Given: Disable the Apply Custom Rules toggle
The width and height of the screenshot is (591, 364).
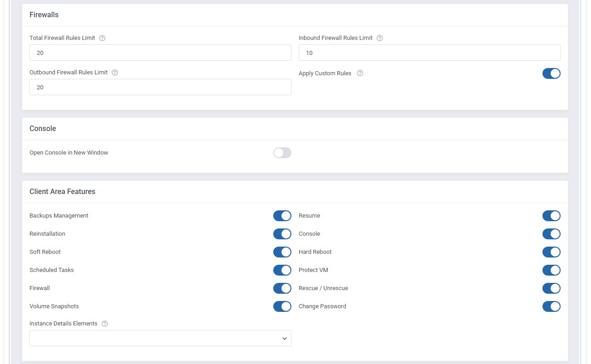Looking at the screenshot, I should pyautogui.click(x=551, y=73).
